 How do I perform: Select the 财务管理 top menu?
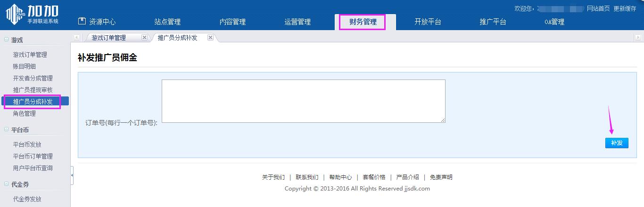coord(363,22)
